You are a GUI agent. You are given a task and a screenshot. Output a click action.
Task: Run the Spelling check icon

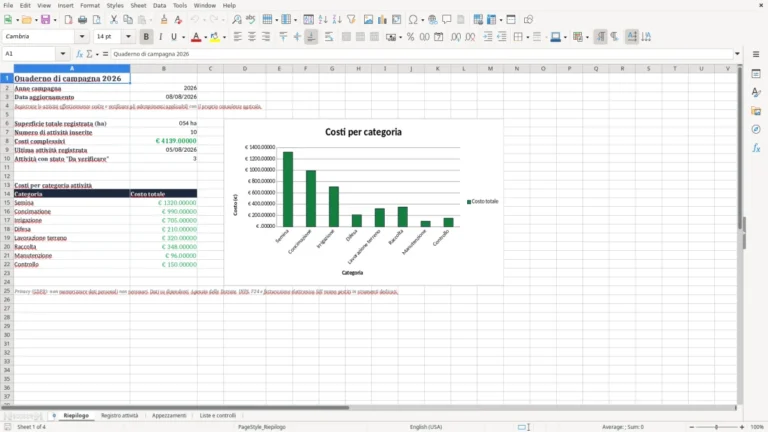point(251,20)
